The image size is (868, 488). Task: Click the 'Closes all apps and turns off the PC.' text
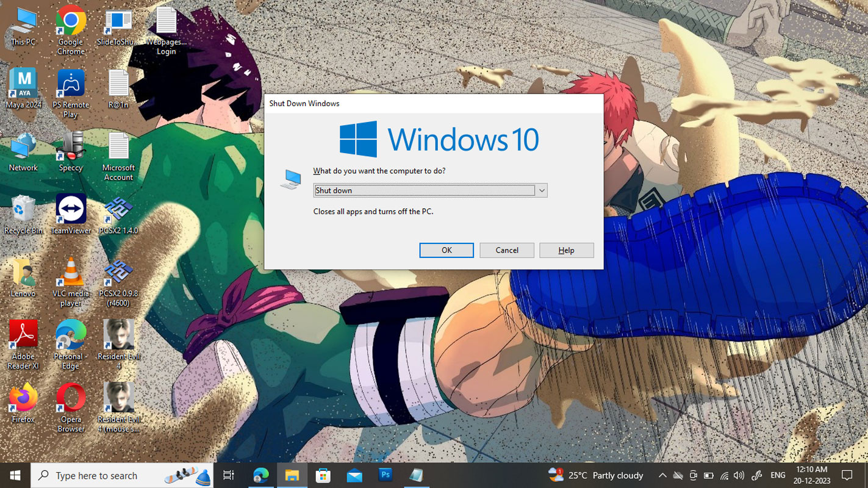373,212
